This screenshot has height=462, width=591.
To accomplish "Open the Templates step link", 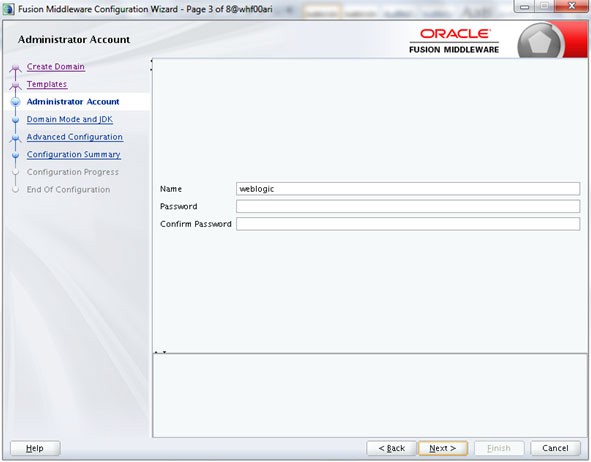I will point(47,84).
